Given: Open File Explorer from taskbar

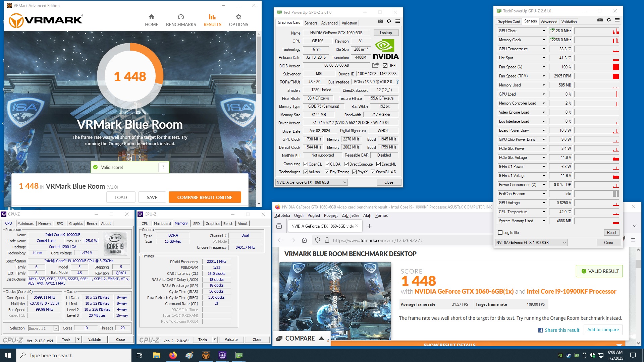Looking at the screenshot, I should (156, 355).
